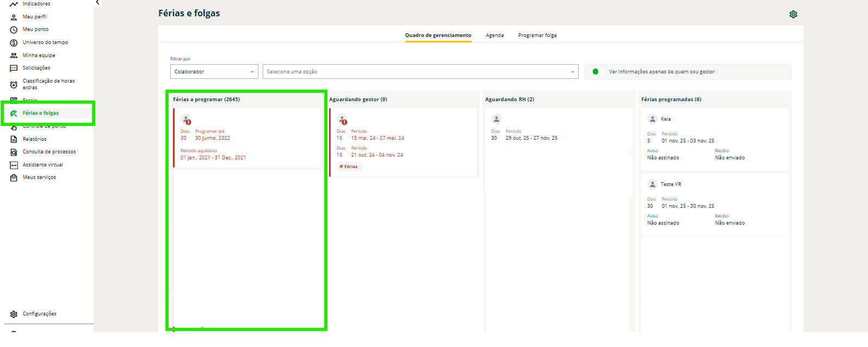This screenshot has height=347, width=868.
Task: Open Relatórios in the sidebar
Action: tap(35, 139)
